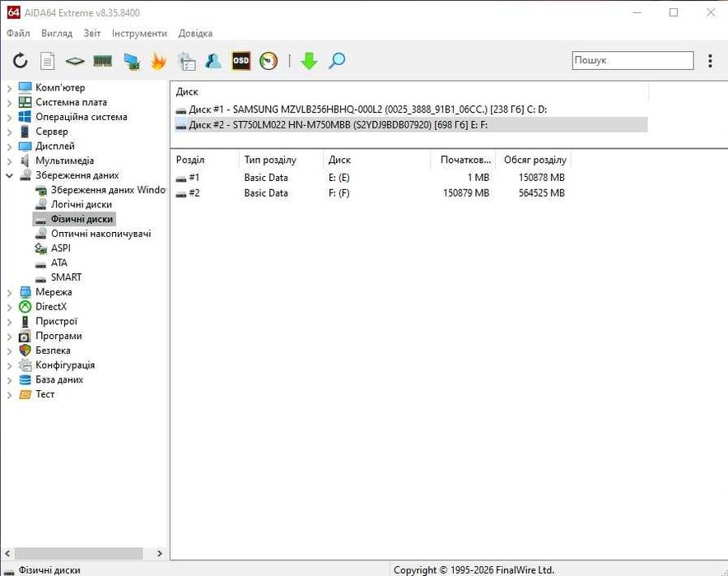Expand the Сервер tree node
Screen dimensions: 728x576
coord(9,132)
